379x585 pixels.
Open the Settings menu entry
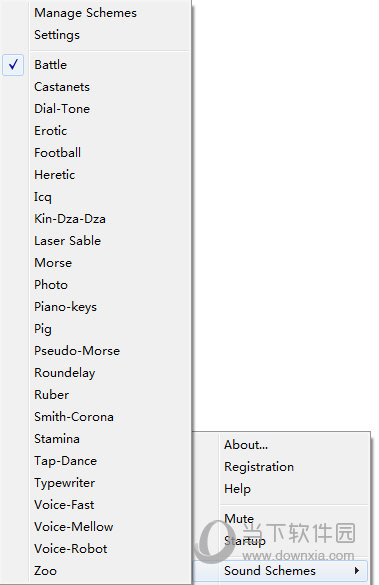point(57,35)
